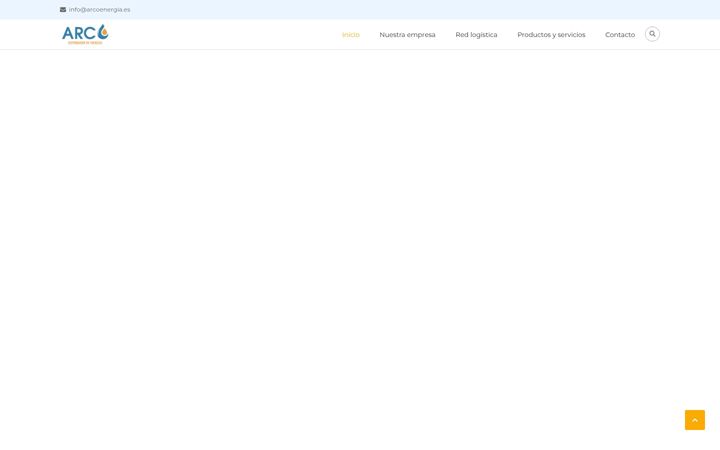Open the Nuestra empresa menu item
The image size is (720, 450).
[407, 35]
